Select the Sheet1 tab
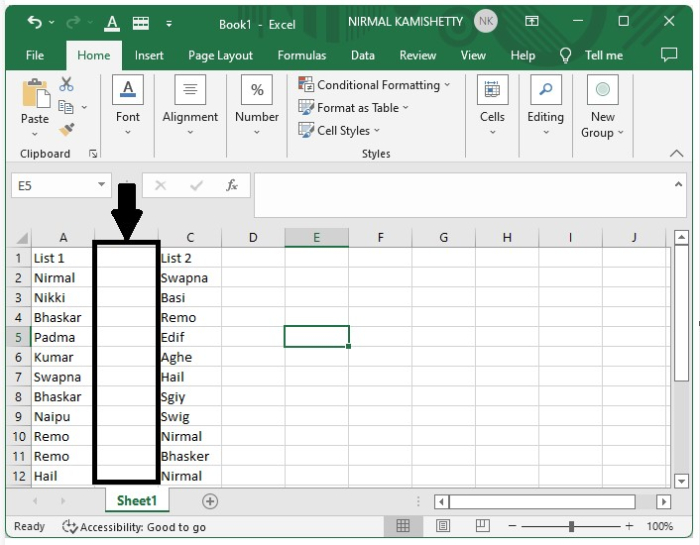The height and width of the screenshot is (545, 700). tap(137, 500)
